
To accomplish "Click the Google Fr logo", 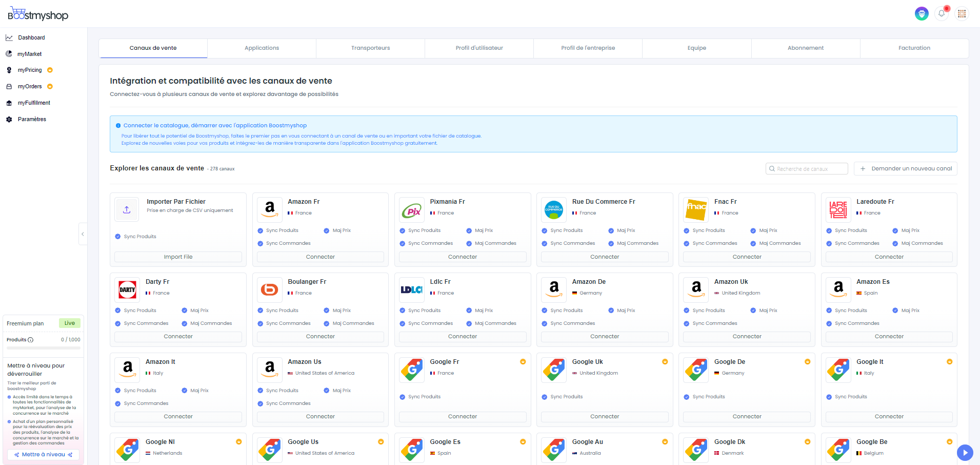I will [412, 370].
